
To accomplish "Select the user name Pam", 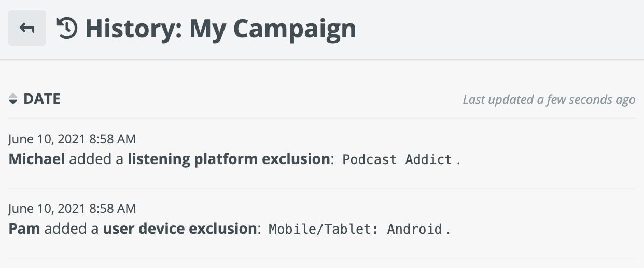I will click(24, 229).
